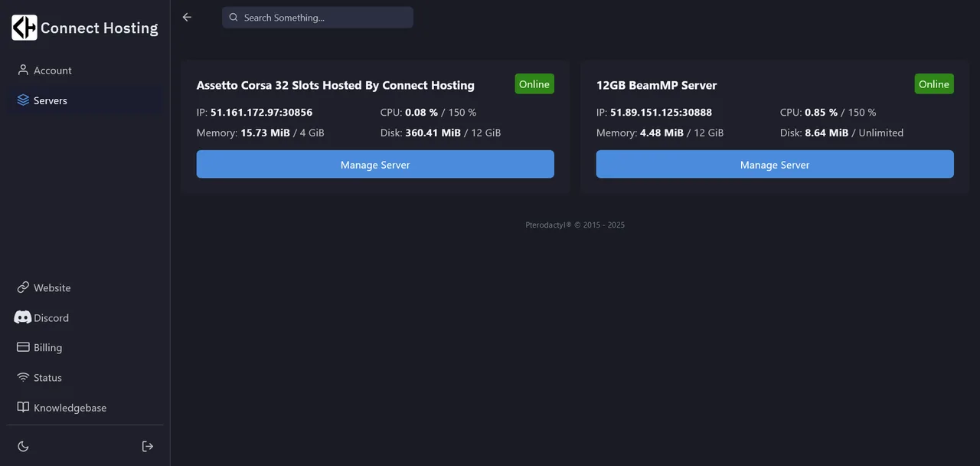This screenshot has height=466, width=980.
Task: Click the back arrow near the search bar
Action: pyautogui.click(x=186, y=16)
